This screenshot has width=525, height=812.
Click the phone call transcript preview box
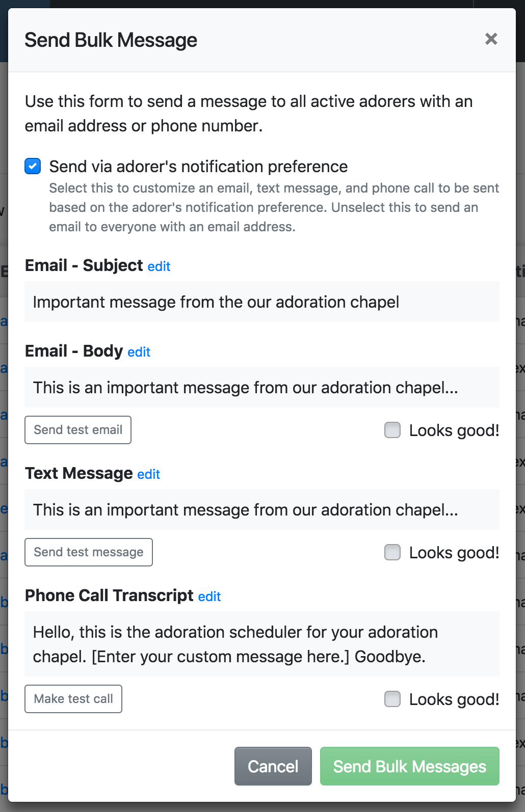(x=261, y=644)
